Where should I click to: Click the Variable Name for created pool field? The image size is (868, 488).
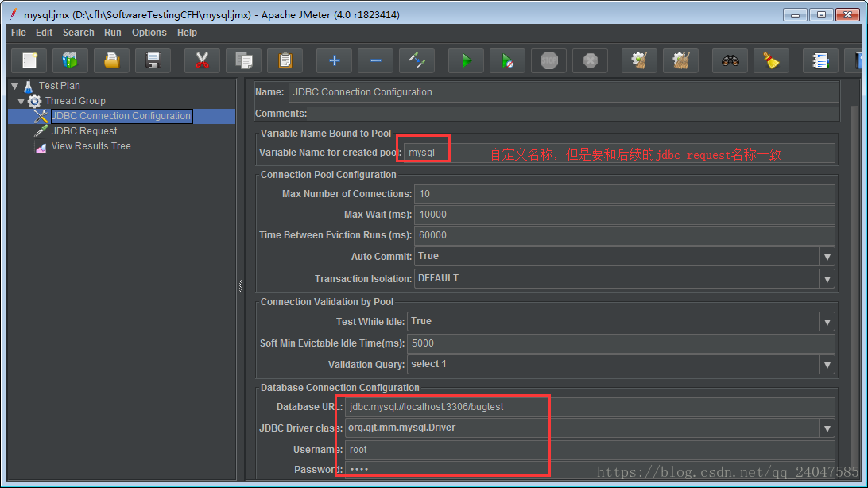pos(619,153)
